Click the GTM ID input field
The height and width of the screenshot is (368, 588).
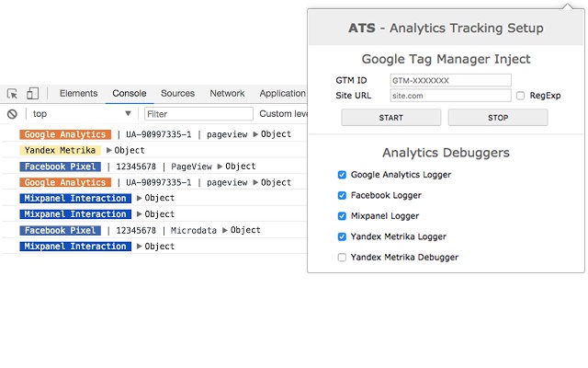[450, 80]
